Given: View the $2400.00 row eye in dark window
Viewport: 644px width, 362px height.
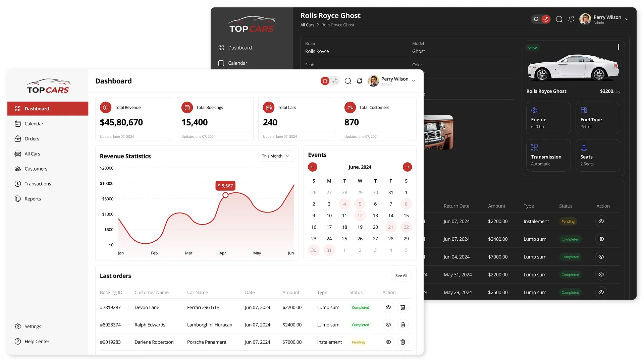Looking at the screenshot, I should tap(601, 239).
